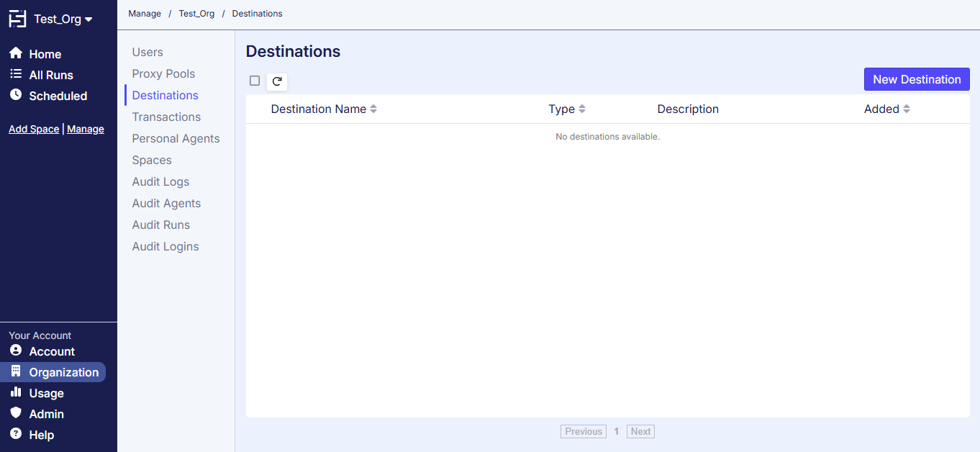Click Test_Org in the breadcrumb

click(196, 14)
